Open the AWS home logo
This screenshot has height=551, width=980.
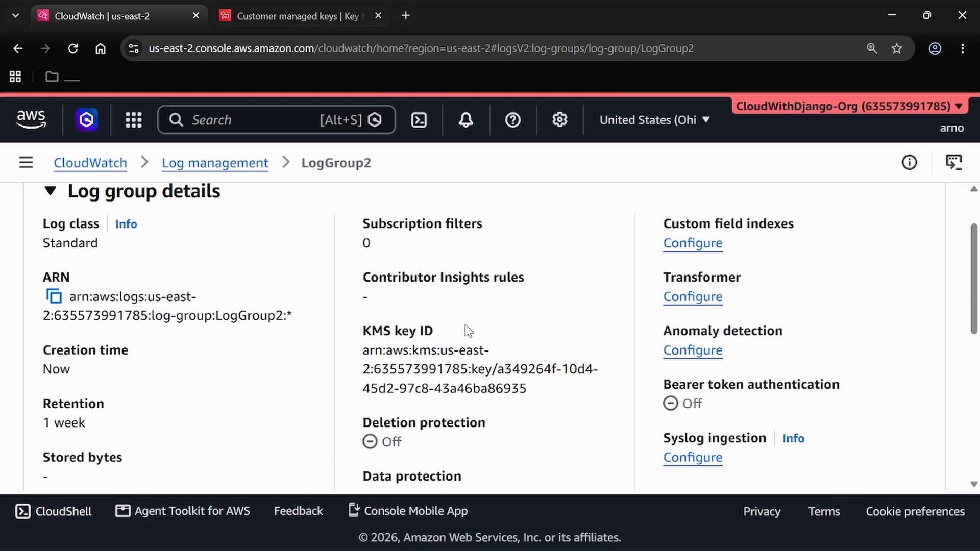[x=31, y=119]
